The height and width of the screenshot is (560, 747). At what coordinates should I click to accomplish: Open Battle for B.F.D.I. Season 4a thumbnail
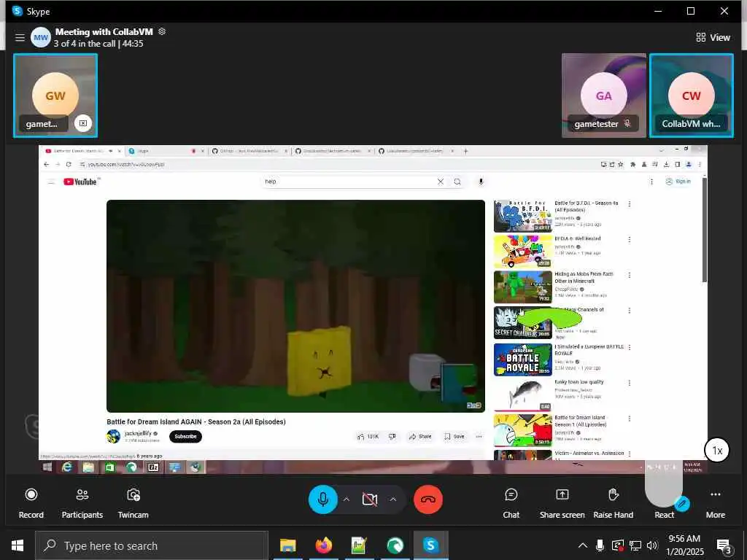point(522,216)
